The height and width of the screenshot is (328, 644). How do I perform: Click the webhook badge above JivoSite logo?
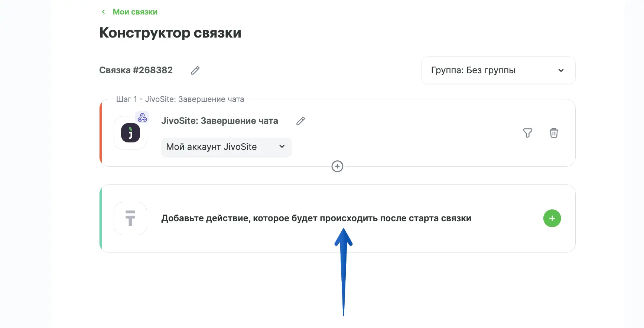pos(142,118)
